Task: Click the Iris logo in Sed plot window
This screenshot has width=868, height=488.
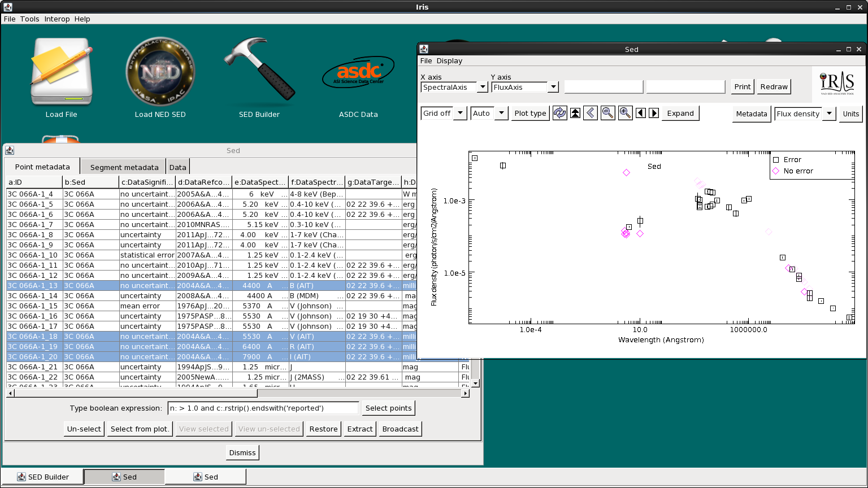Action: pos(837,84)
